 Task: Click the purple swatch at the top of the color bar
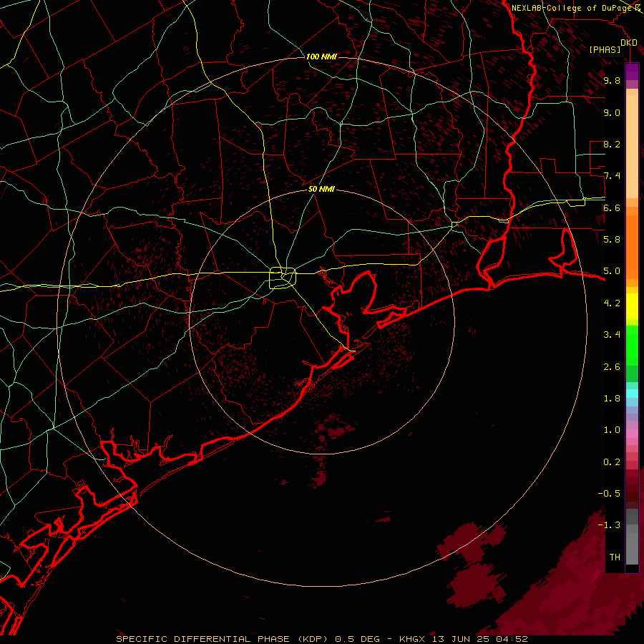click(632, 72)
